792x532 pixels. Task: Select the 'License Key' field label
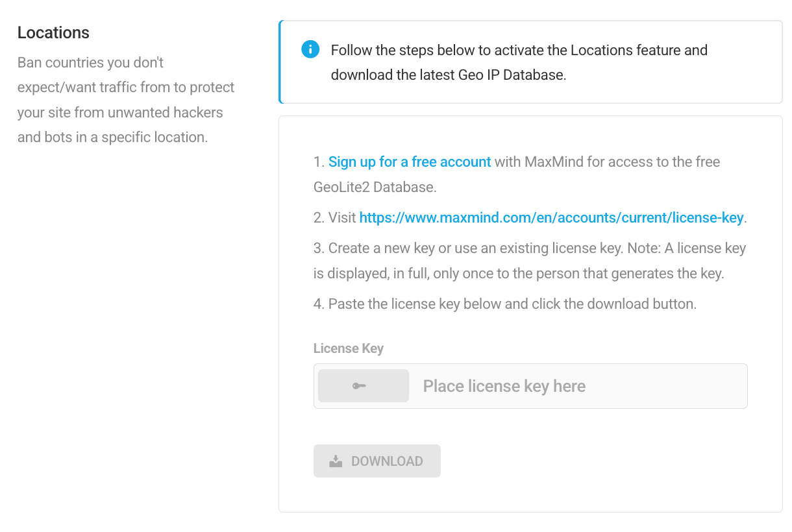(349, 348)
